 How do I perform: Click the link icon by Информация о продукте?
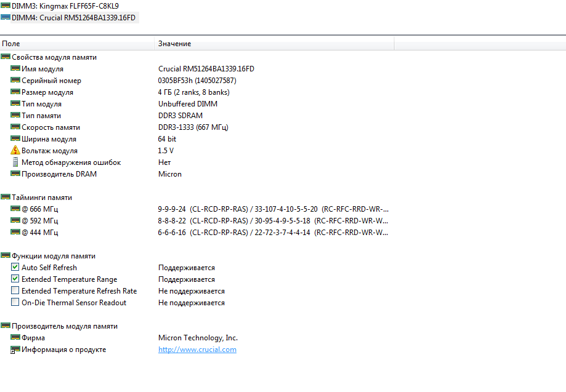[x=15, y=350]
